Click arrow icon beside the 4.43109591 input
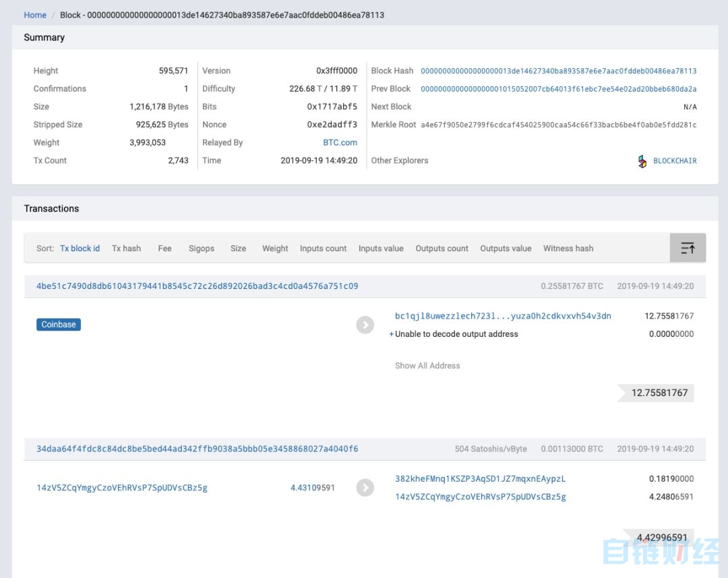728x578 pixels. [365, 488]
